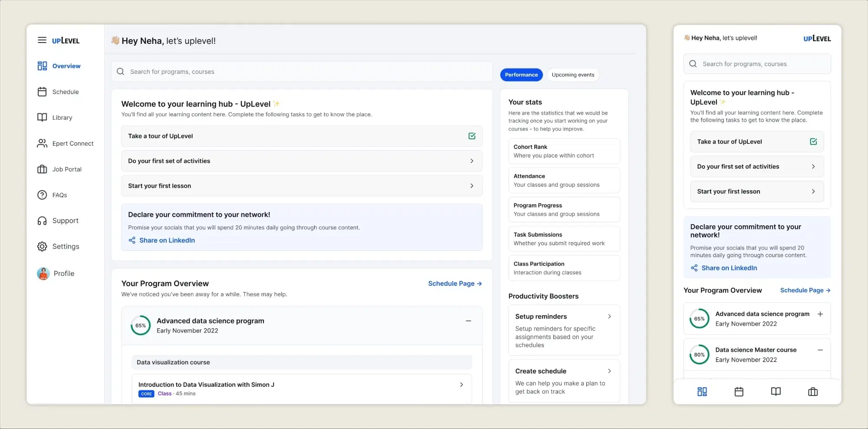The width and height of the screenshot is (868, 429).
Task: Click the Settings gear icon in the sidebar
Action: (42, 247)
